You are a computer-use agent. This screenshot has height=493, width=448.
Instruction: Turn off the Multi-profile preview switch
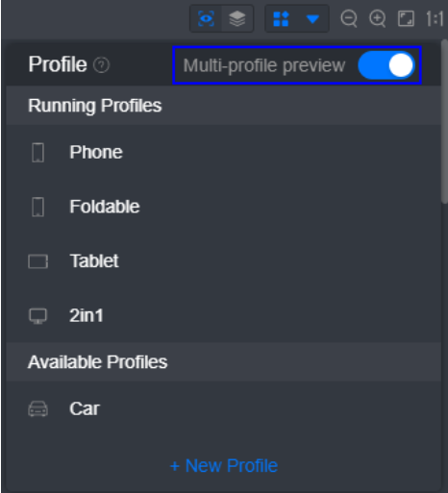(x=386, y=65)
